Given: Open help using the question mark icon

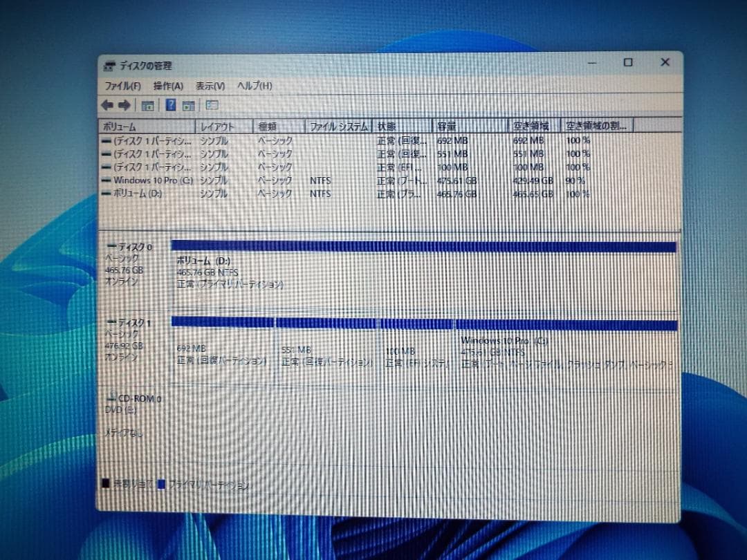Looking at the screenshot, I should point(169,104).
